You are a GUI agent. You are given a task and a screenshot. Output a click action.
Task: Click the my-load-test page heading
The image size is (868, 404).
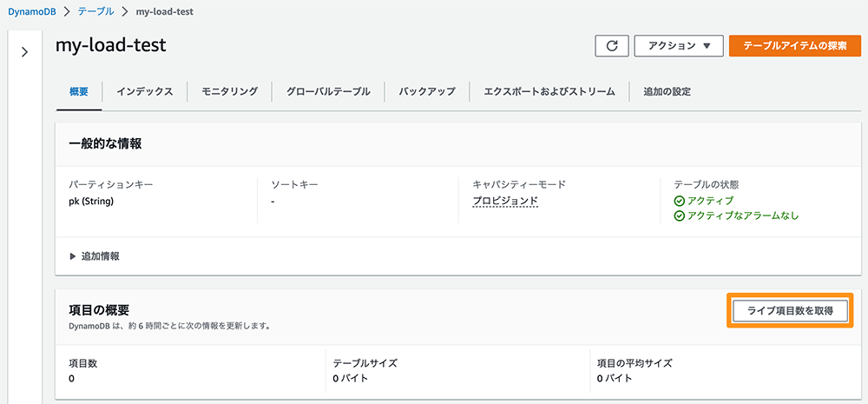pyautogui.click(x=111, y=45)
